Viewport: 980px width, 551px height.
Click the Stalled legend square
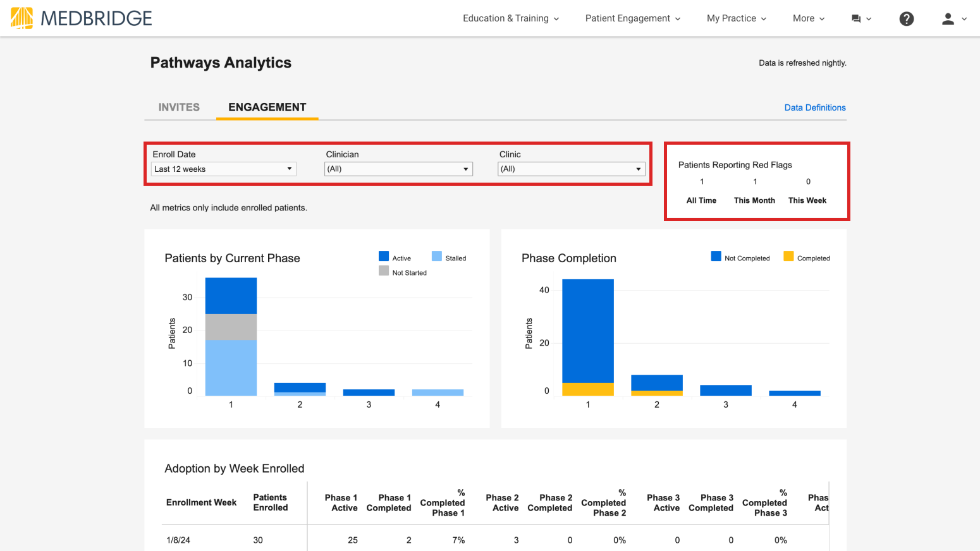pos(437,257)
